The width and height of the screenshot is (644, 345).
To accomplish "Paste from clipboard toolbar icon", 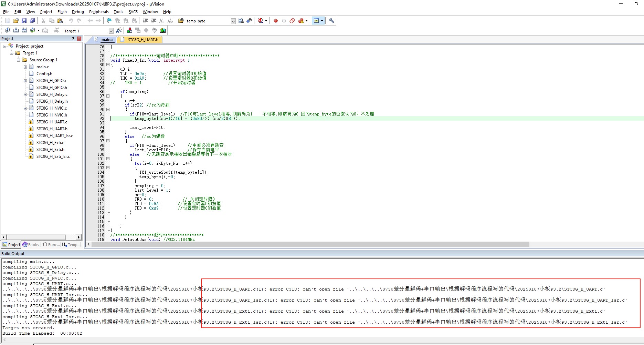I will [x=60, y=21].
